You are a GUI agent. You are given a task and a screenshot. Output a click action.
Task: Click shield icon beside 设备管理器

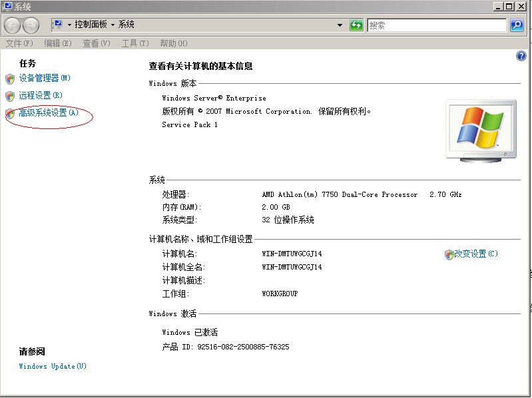[10, 79]
